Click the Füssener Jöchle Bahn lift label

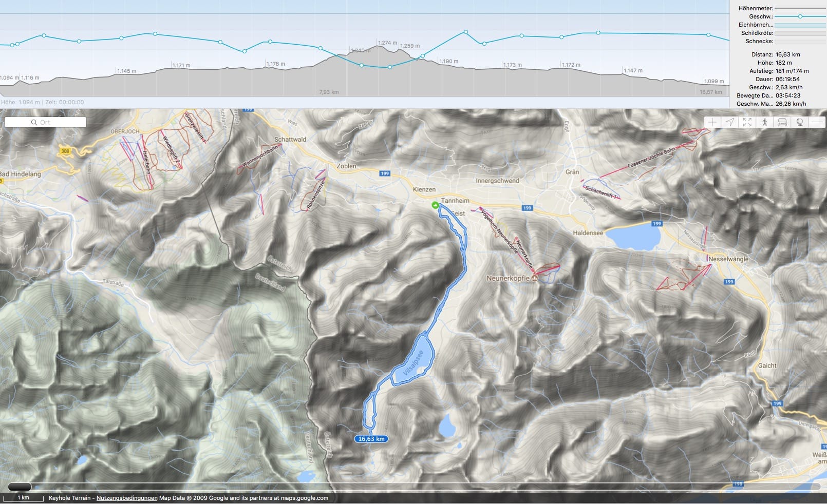coord(652,159)
